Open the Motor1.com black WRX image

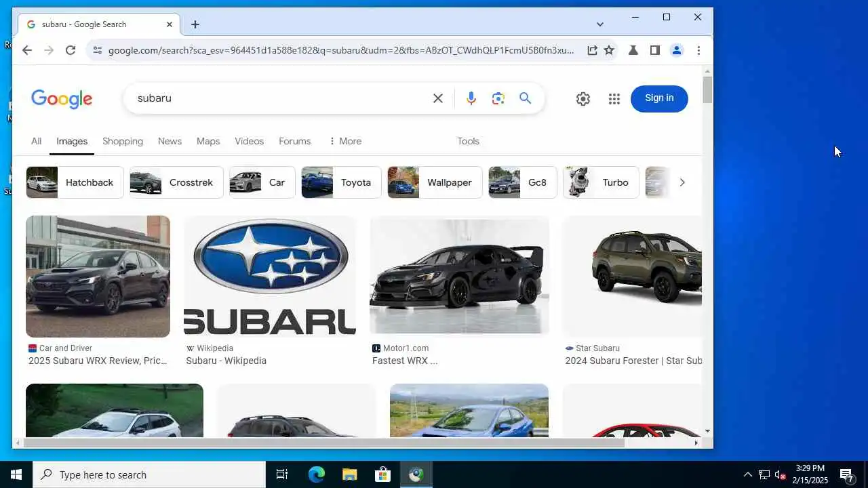[x=459, y=277]
